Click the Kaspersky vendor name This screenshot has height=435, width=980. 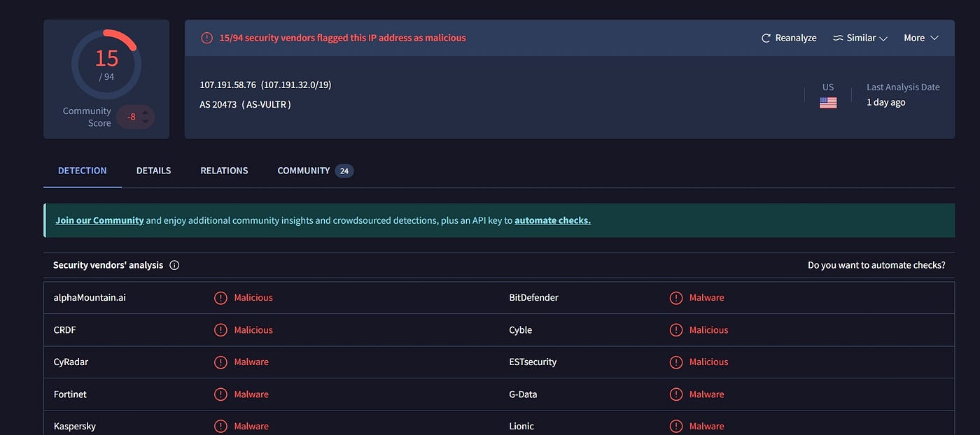pyautogui.click(x=75, y=427)
